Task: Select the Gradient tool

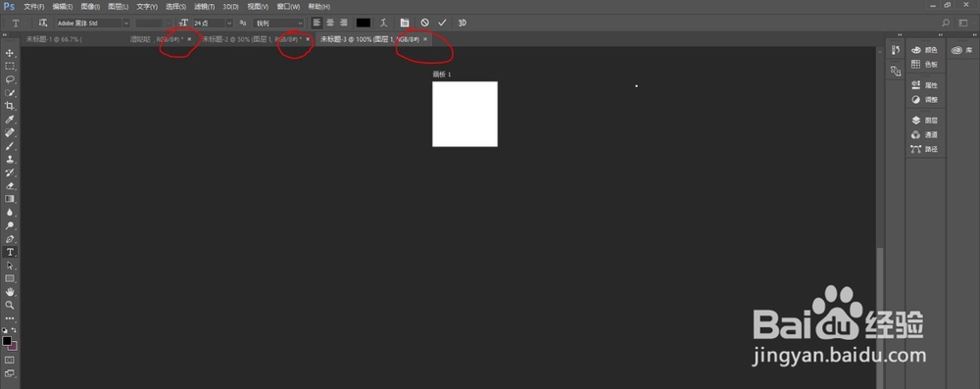Action: point(10,199)
